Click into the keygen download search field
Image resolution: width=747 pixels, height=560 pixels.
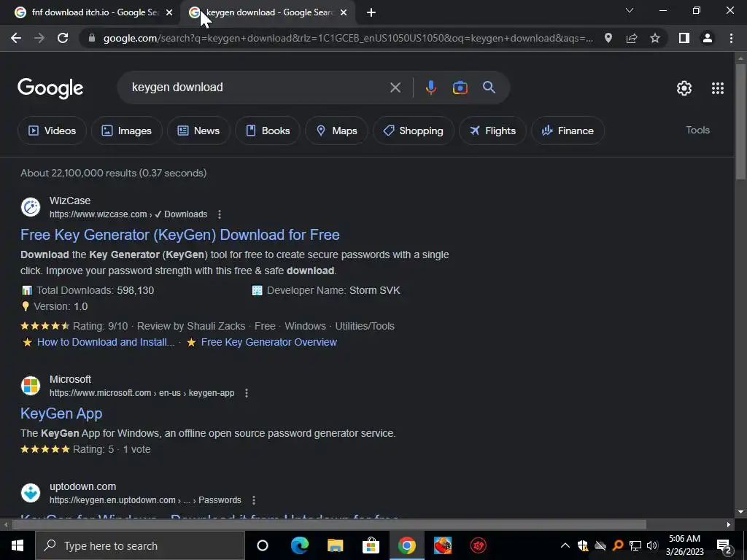(x=258, y=87)
